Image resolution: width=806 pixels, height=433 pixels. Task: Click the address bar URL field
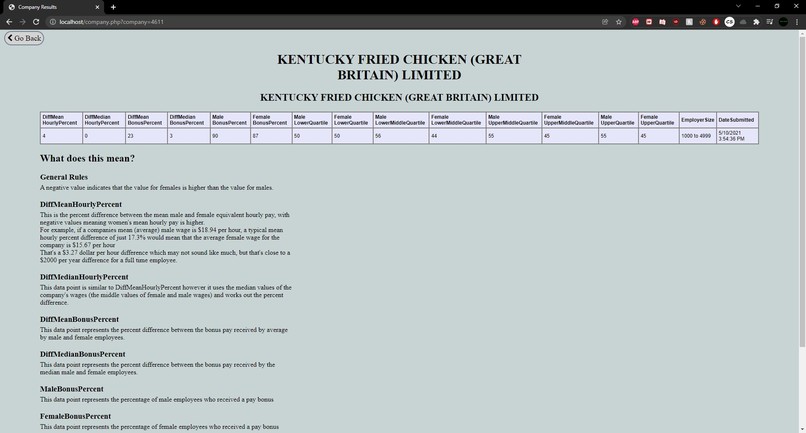point(329,22)
